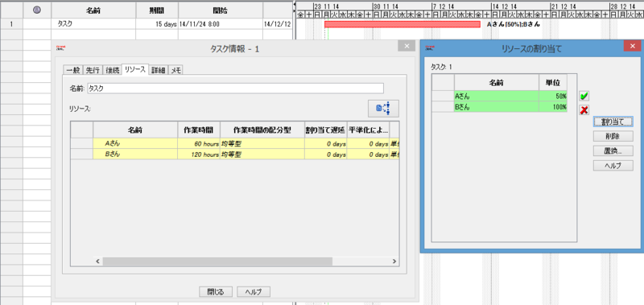Open the 一般 tab

pyautogui.click(x=72, y=70)
